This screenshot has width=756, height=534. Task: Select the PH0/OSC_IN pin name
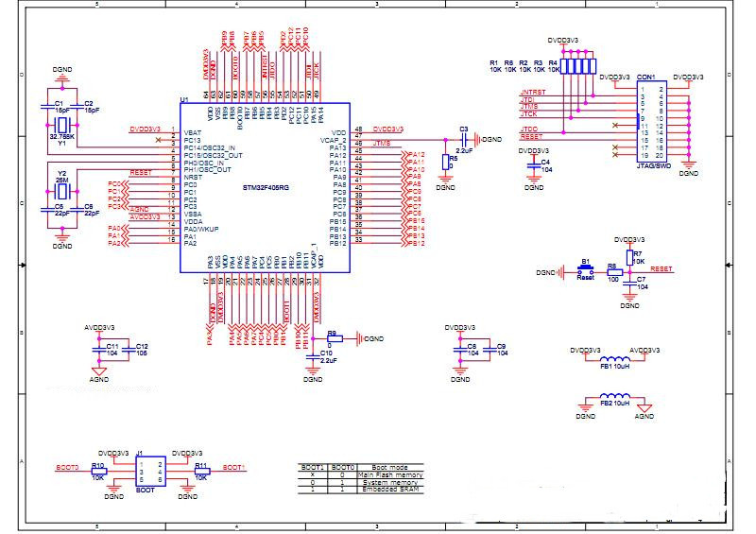tap(204, 164)
